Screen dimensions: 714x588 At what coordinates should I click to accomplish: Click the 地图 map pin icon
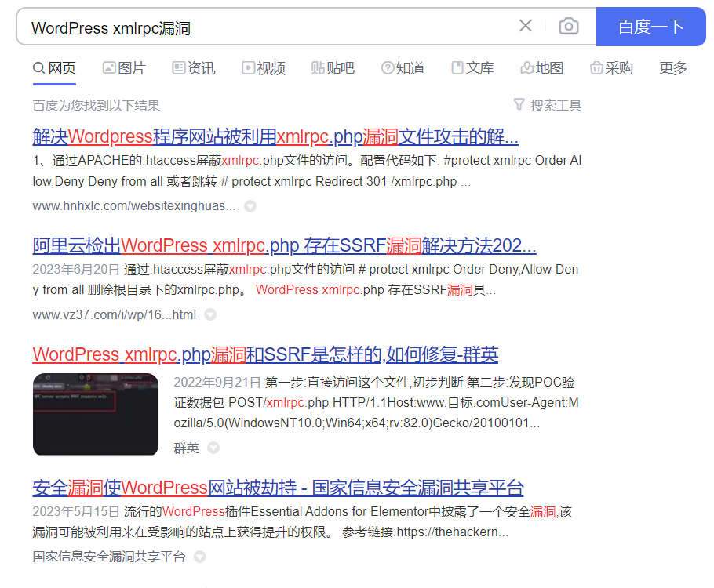tap(526, 68)
